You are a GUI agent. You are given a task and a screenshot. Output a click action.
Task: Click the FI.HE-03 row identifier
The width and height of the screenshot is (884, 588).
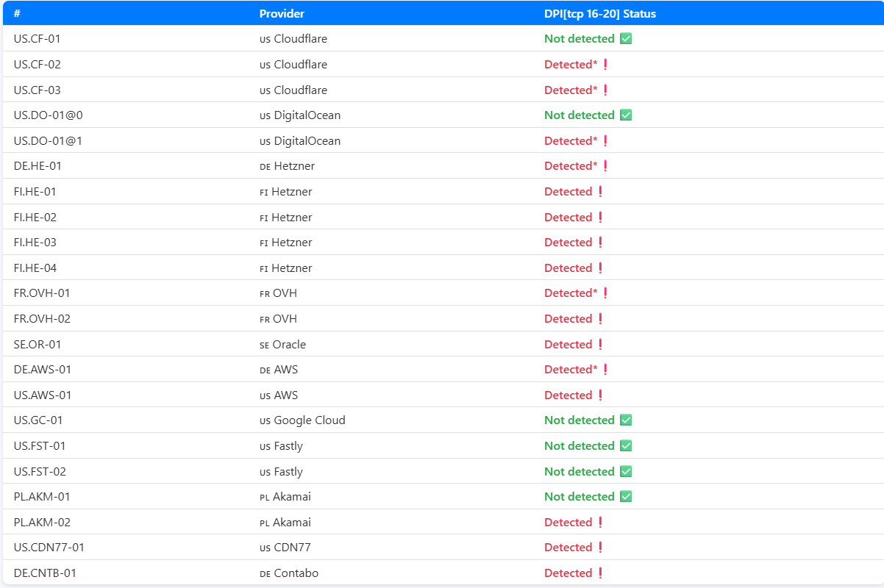point(35,243)
